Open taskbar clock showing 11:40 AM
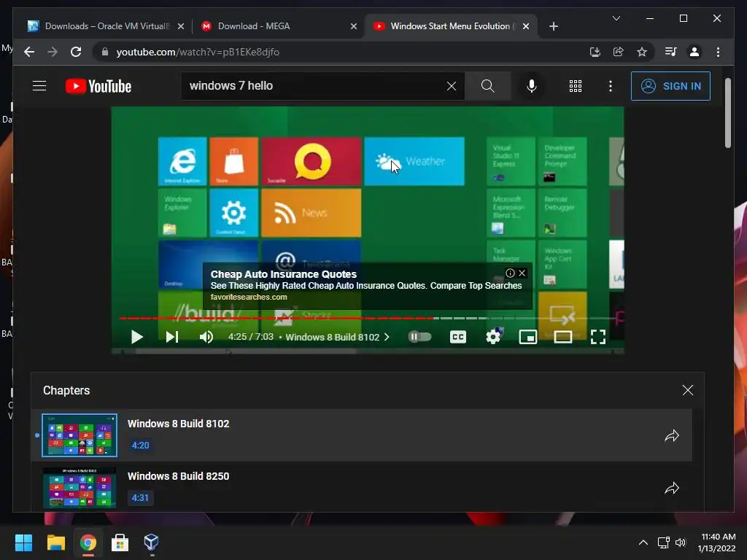The image size is (747, 560). tap(717, 542)
